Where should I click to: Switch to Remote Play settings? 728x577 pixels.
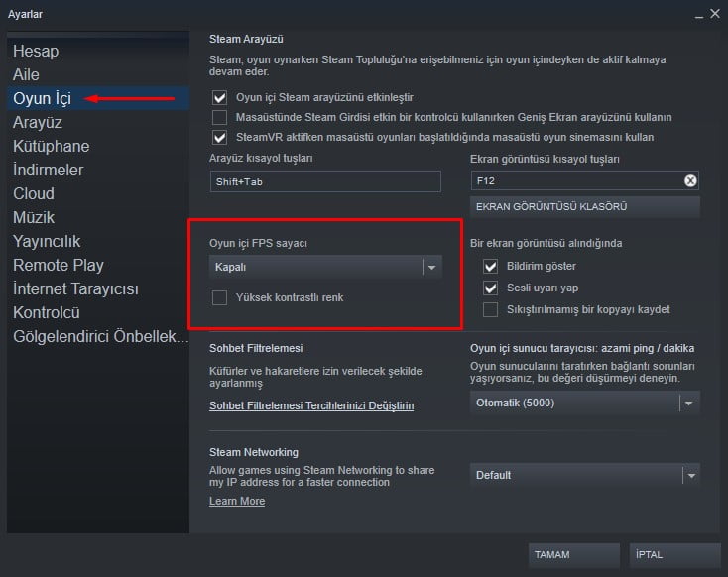(x=59, y=265)
